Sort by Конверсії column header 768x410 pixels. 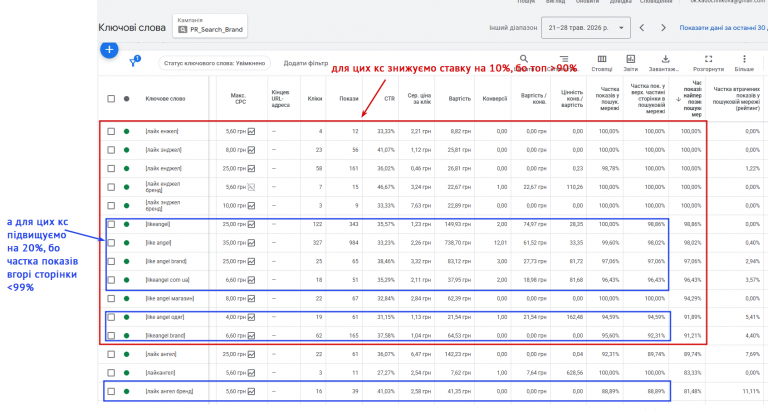click(495, 99)
